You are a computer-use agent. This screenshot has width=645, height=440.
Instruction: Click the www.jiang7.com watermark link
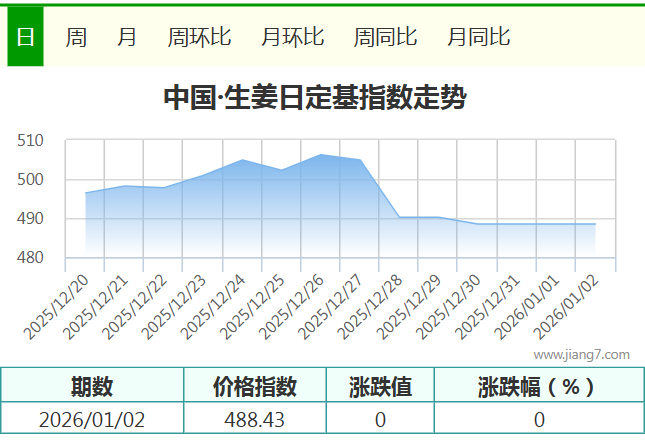[x=581, y=354]
